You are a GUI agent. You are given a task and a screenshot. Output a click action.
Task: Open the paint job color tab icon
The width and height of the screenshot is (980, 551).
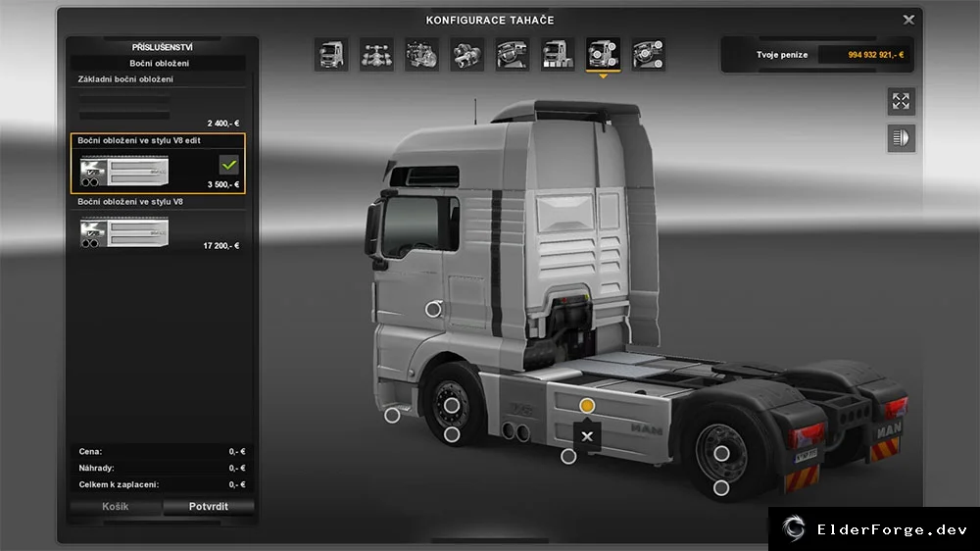[x=558, y=54]
